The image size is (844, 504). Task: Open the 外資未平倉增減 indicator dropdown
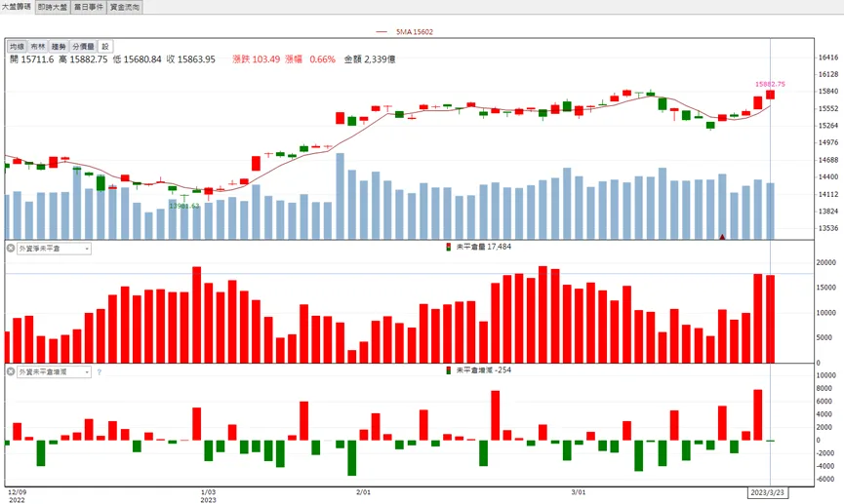pos(54,371)
